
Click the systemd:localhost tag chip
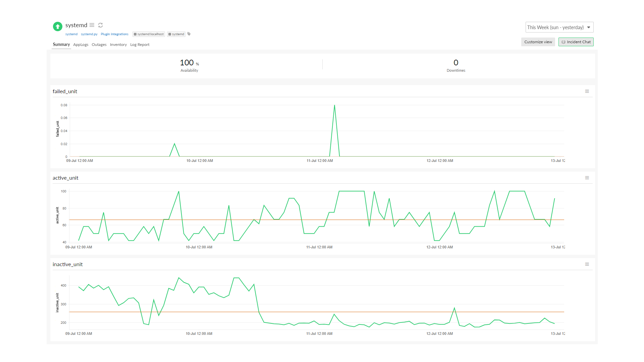(149, 34)
